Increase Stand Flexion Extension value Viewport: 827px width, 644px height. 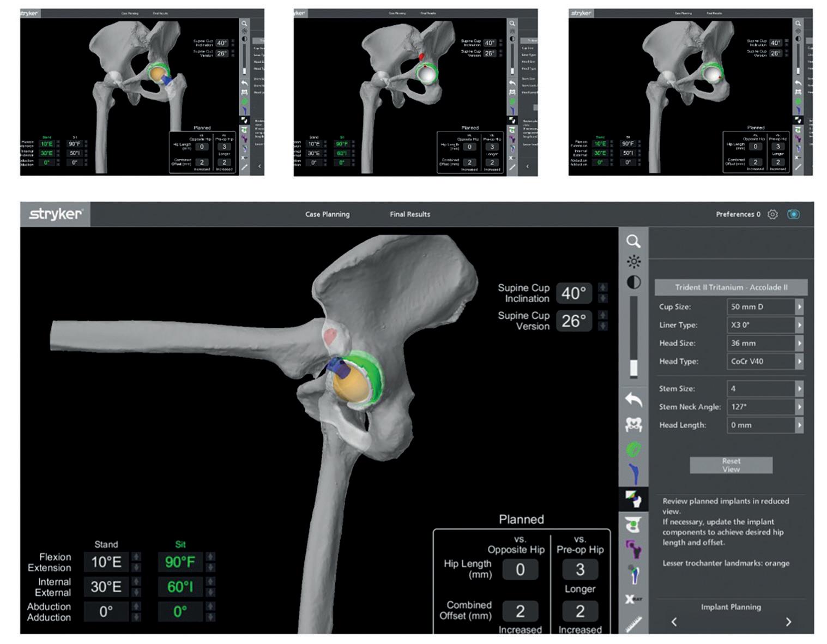point(136,557)
